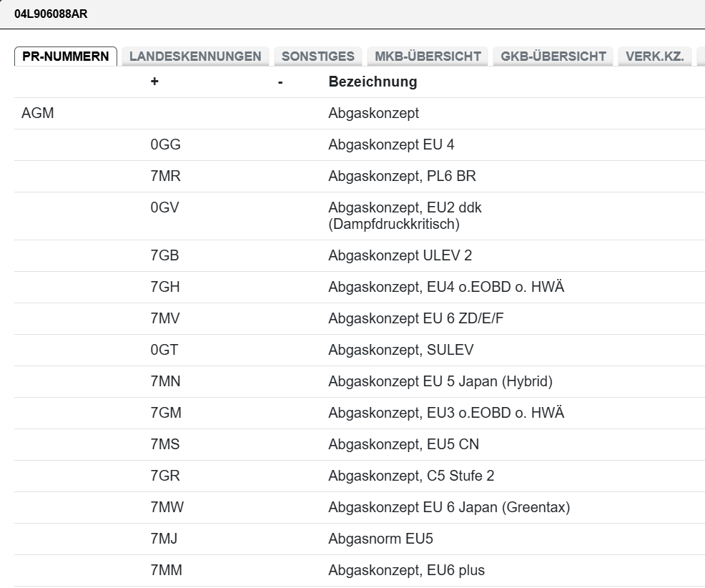Select the 7GH code cell
705x588 pixels.
(x=165, y=287)
